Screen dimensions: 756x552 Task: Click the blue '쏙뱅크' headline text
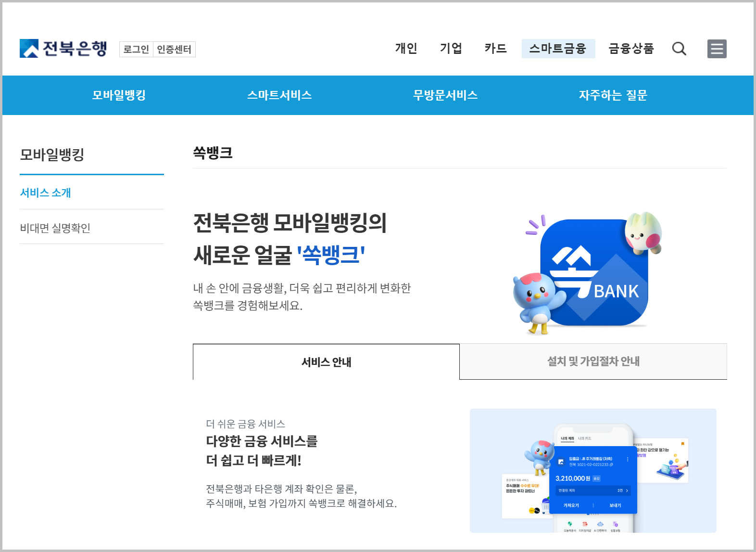pos(331,255)
